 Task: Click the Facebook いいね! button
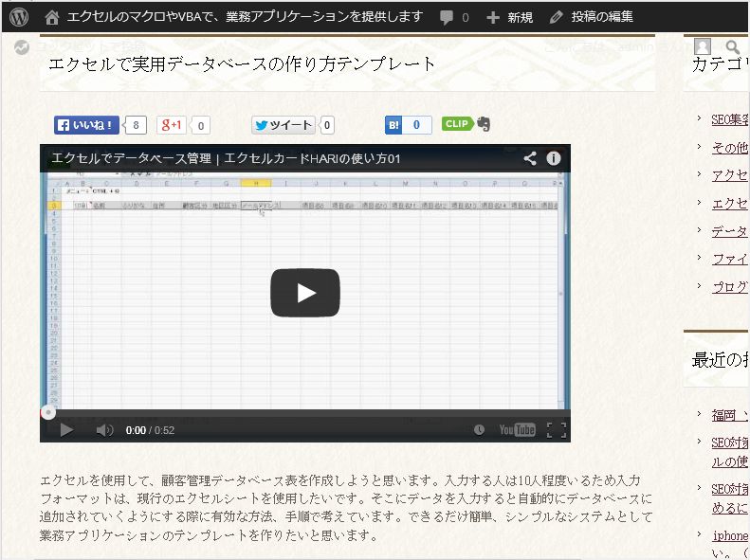point(86,125)
